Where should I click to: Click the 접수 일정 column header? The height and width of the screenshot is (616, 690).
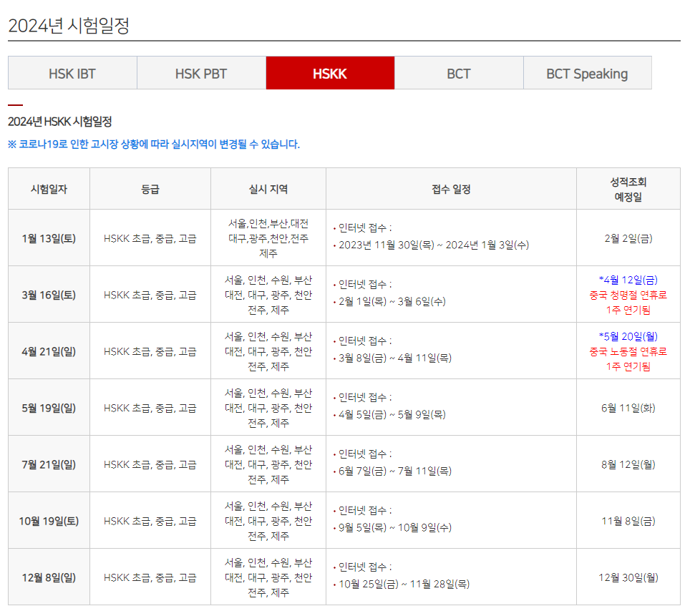coord(451,189)
